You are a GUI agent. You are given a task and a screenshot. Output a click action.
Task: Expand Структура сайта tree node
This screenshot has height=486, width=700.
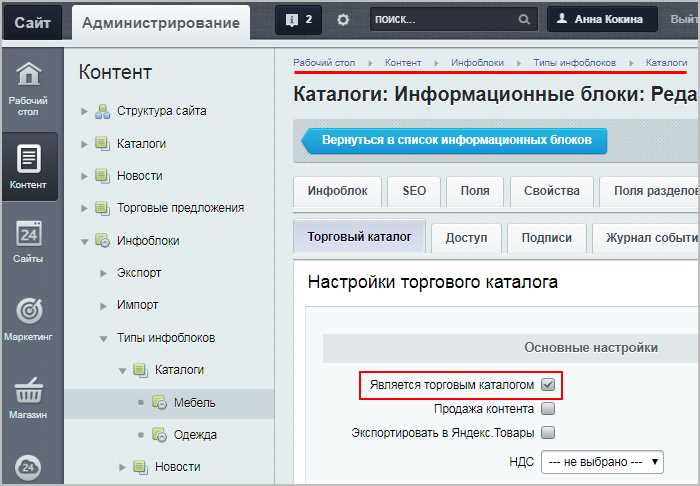[84, 111]
